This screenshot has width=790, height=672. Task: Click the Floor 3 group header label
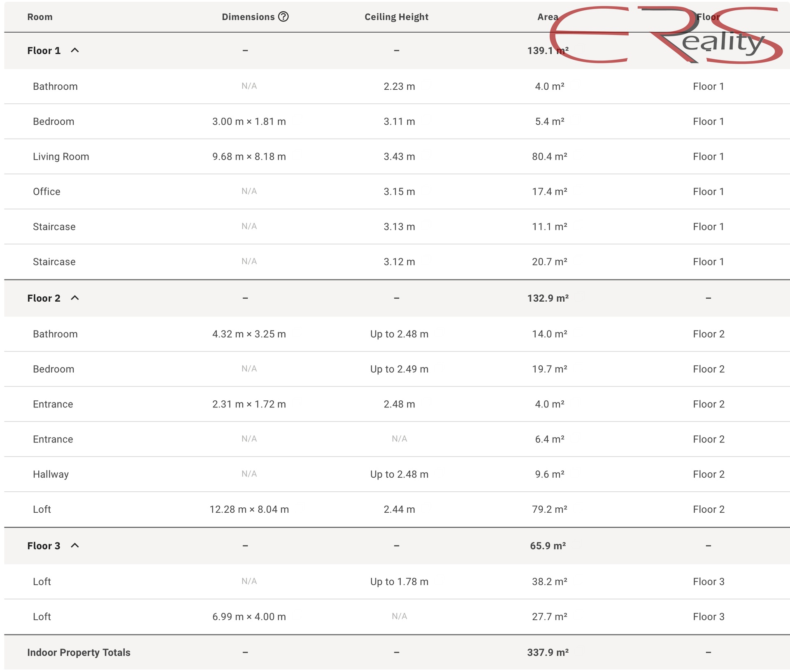(44, 546)
